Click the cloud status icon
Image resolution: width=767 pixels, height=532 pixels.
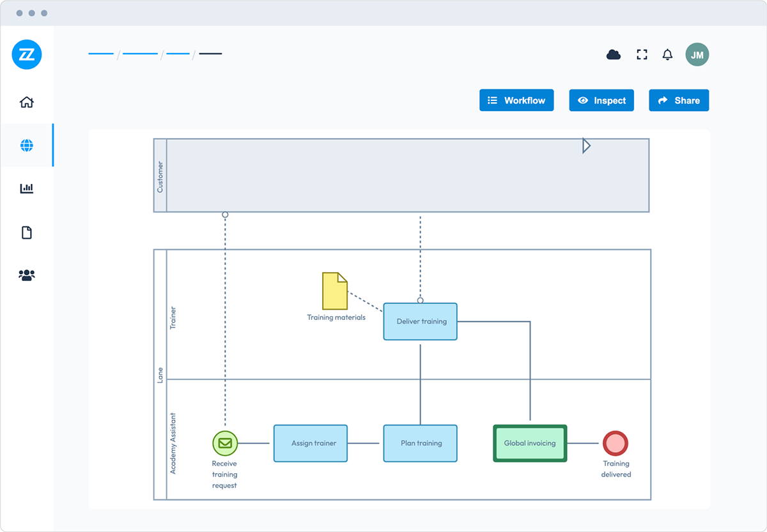click(614, 55)
